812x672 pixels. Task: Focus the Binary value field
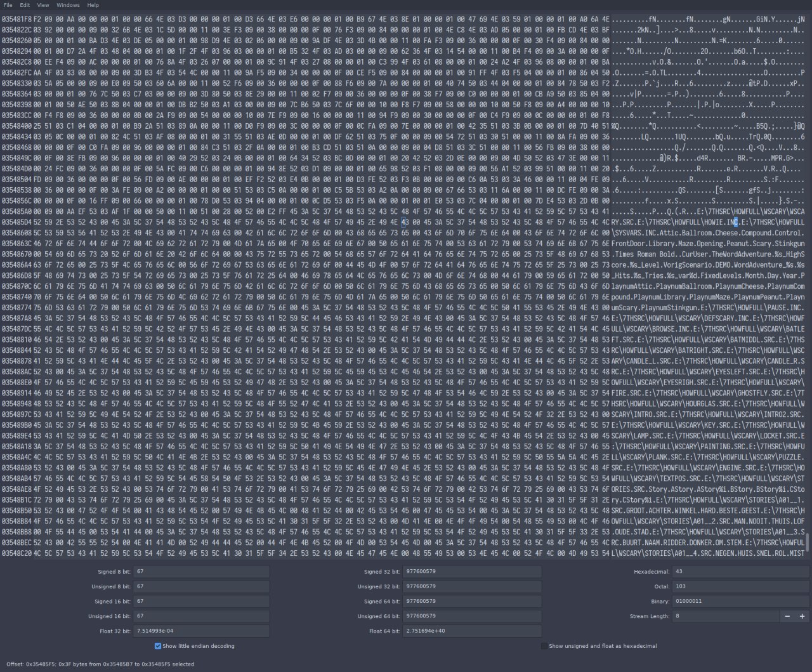coord(740,601)
